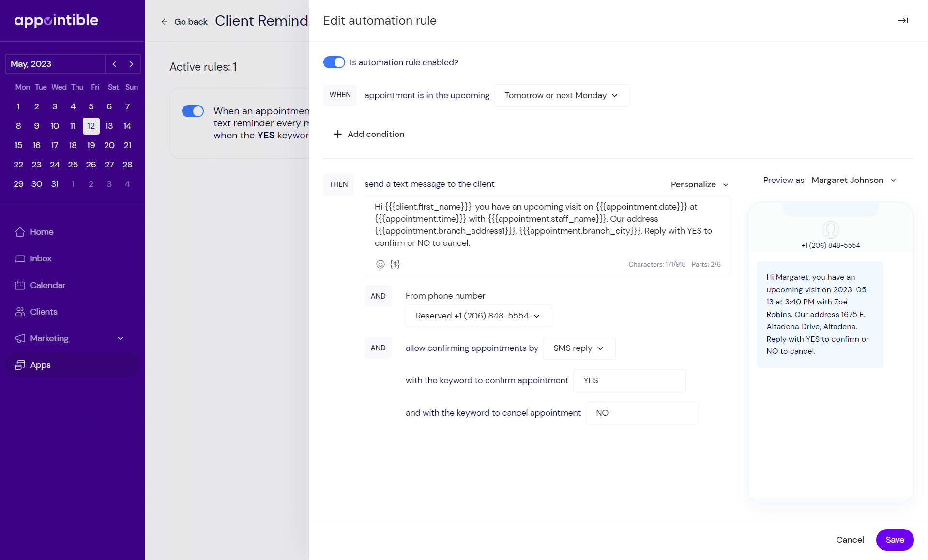Click the appointible logo
The image size is (928, 560).
[x=56, y=21]
